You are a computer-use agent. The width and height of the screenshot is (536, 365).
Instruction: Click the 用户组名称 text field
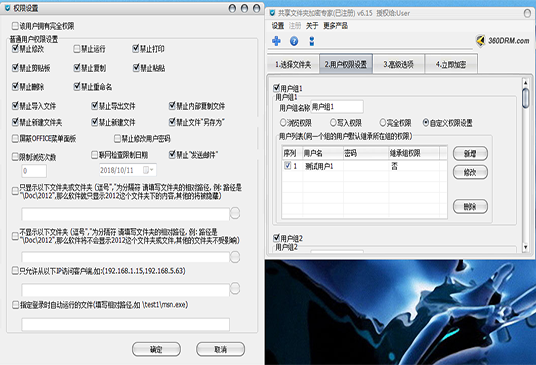click(337, 107)
